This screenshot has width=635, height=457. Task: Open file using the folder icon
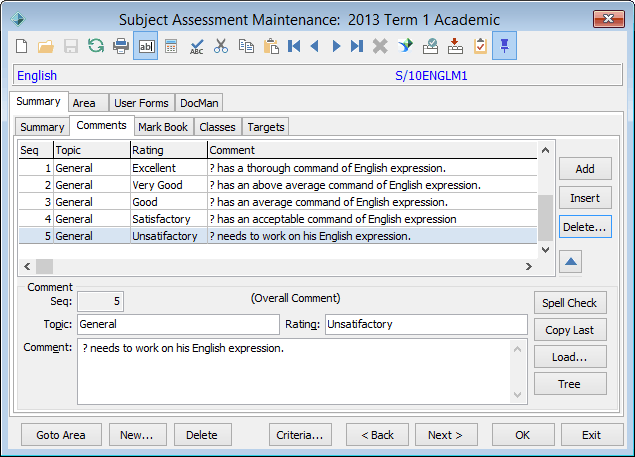click(x=46, y=46)
